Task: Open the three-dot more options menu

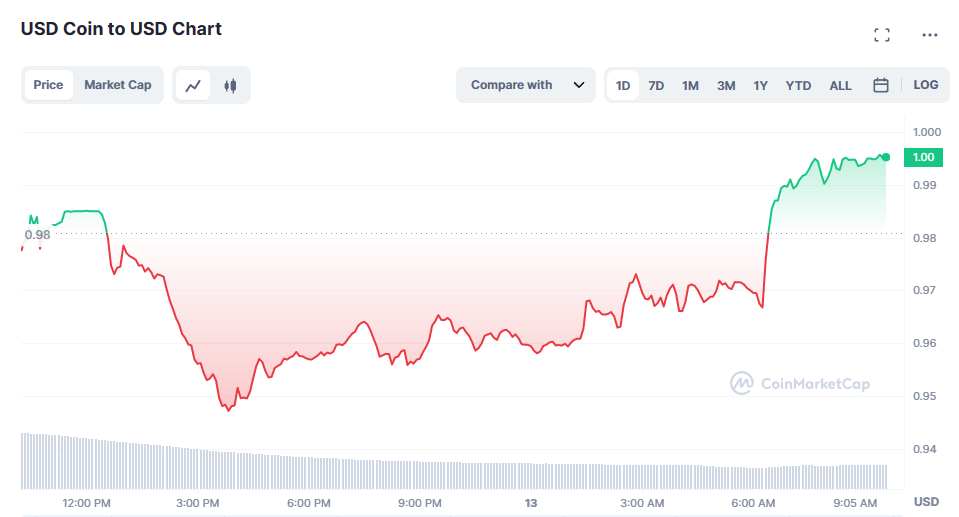Action: tap(930, 35)
